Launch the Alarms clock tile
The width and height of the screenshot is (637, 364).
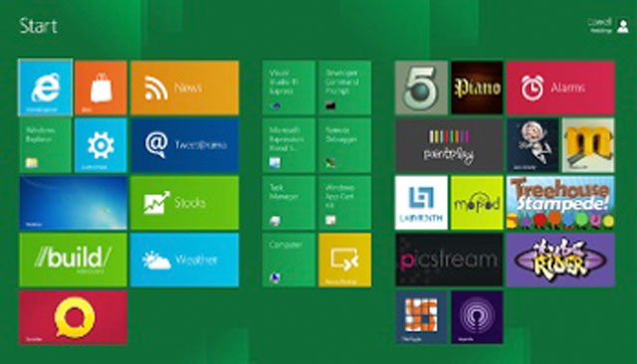tap(560, 88)
